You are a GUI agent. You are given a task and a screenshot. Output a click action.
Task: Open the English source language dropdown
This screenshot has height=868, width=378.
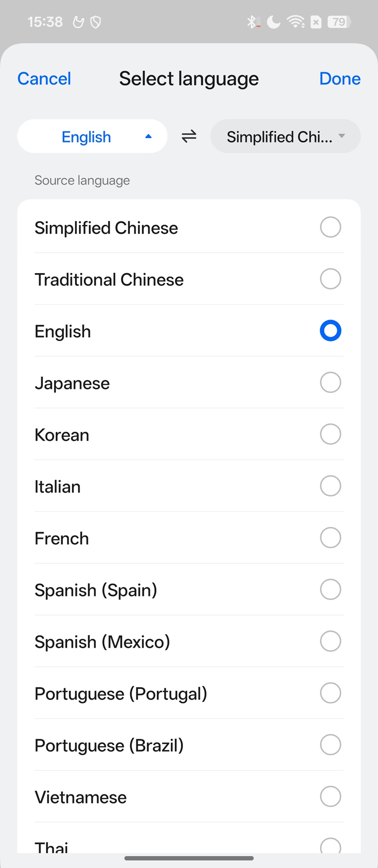[x=87, y=137]
